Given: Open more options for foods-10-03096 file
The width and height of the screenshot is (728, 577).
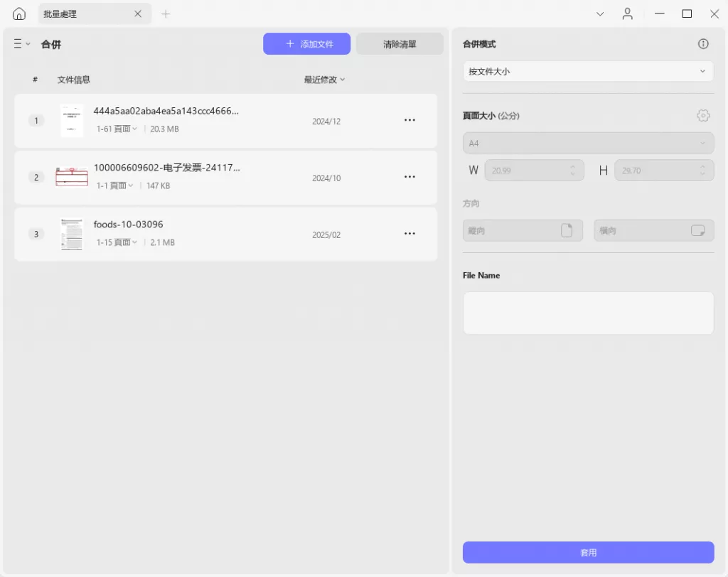Looking at the screenshot, I should pyautogui.click(x=409, y=234).
